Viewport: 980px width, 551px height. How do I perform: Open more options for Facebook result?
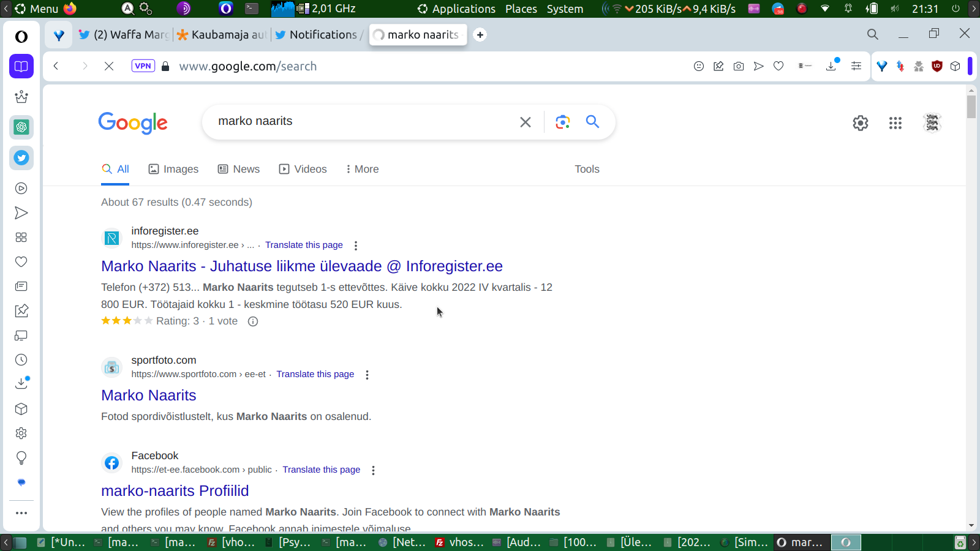(373, 470)
